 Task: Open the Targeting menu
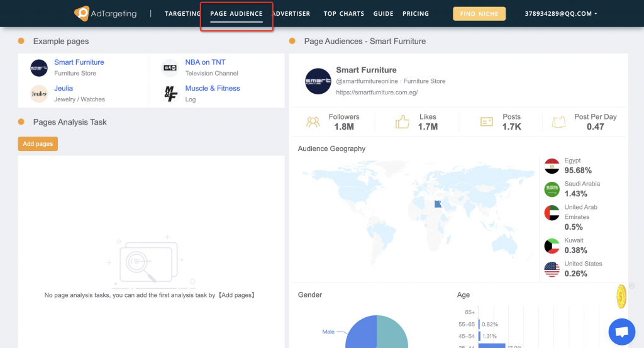pyautogui.click(x=182, y=14)
